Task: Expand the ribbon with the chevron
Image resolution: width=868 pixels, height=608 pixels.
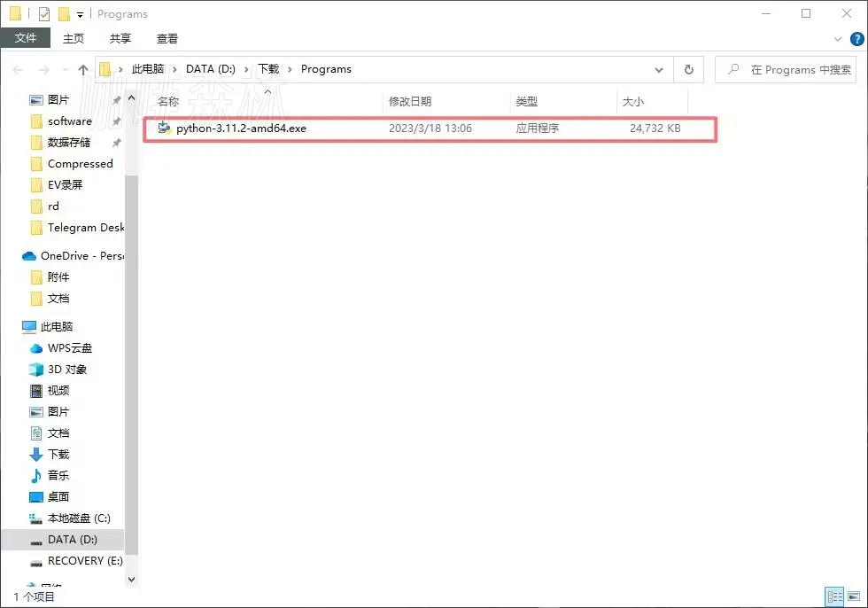Action: click(x=838, y=39)
